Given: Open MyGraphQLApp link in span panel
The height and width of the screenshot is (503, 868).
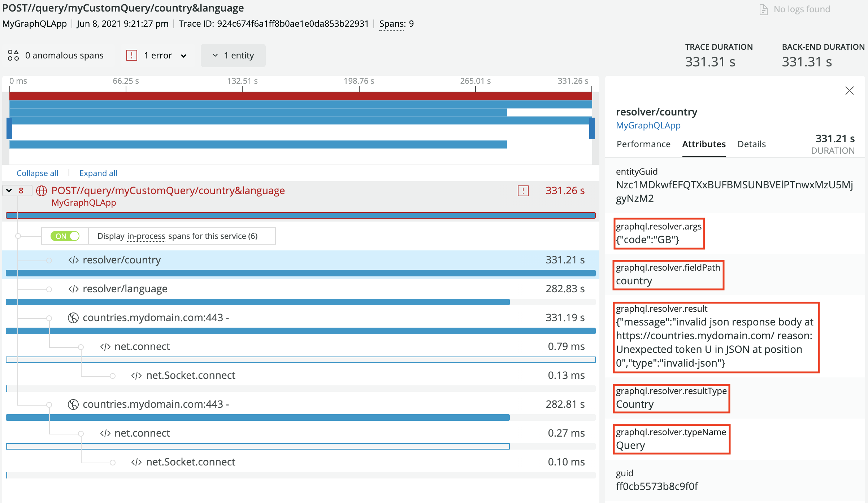Looking at the screenshot, I should point(648,126).
